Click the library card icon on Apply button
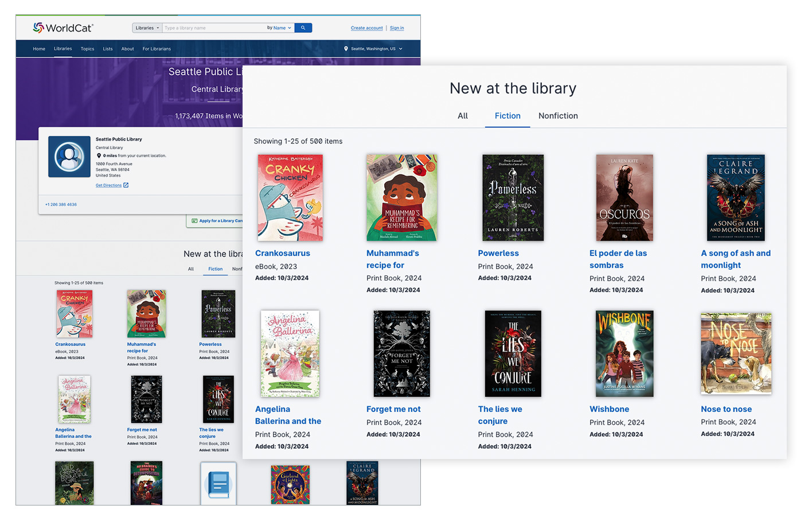 [x=194, y=221]
